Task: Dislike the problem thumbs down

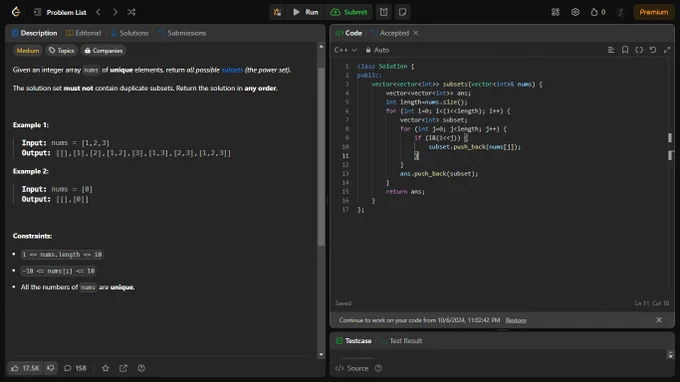Action: (51, 368)
